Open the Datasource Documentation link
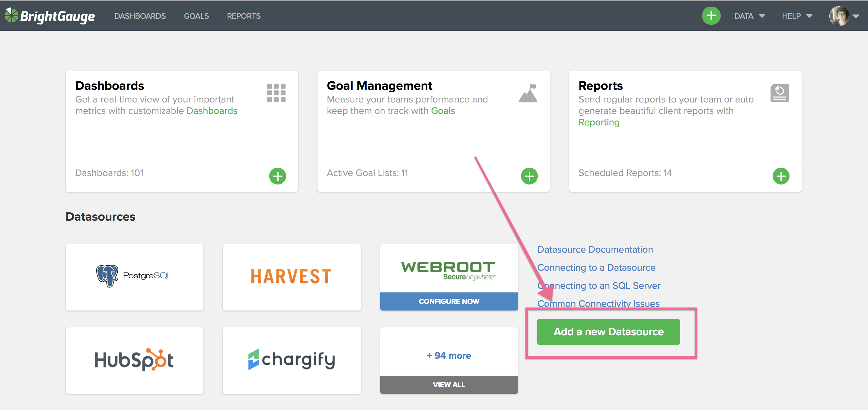868x410 pixels. (x=595, y=249)
